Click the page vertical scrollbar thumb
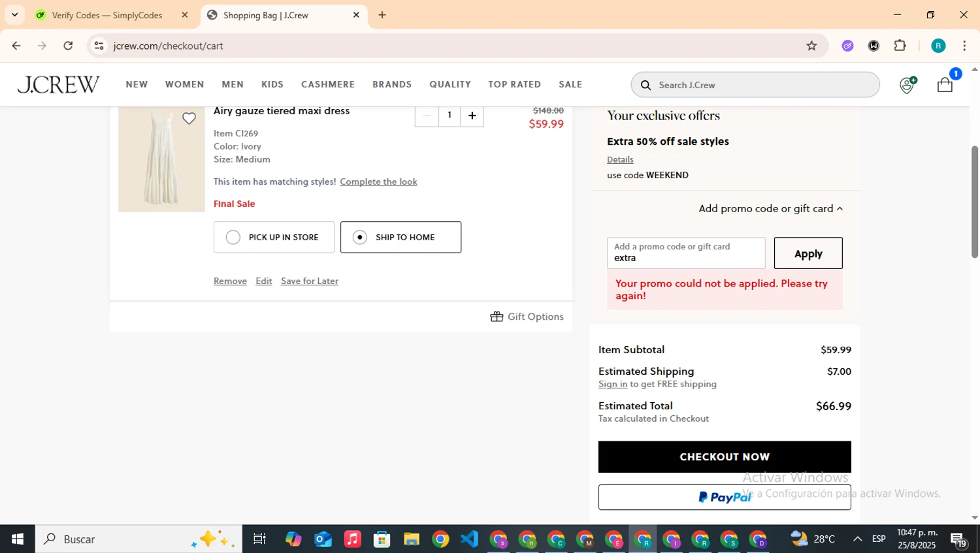This screenshot has height=553, width=980. click(x=974, y=202)
